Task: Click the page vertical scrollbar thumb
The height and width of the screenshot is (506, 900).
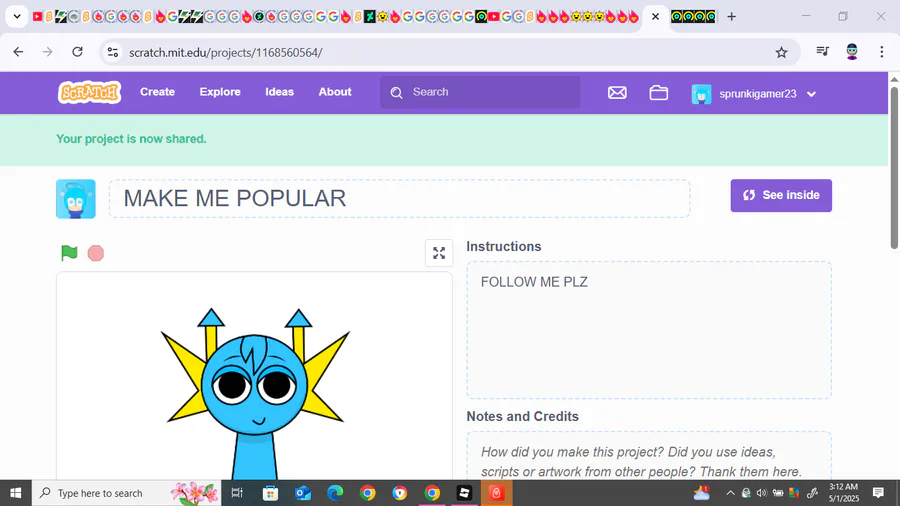Action: (894, 166)
